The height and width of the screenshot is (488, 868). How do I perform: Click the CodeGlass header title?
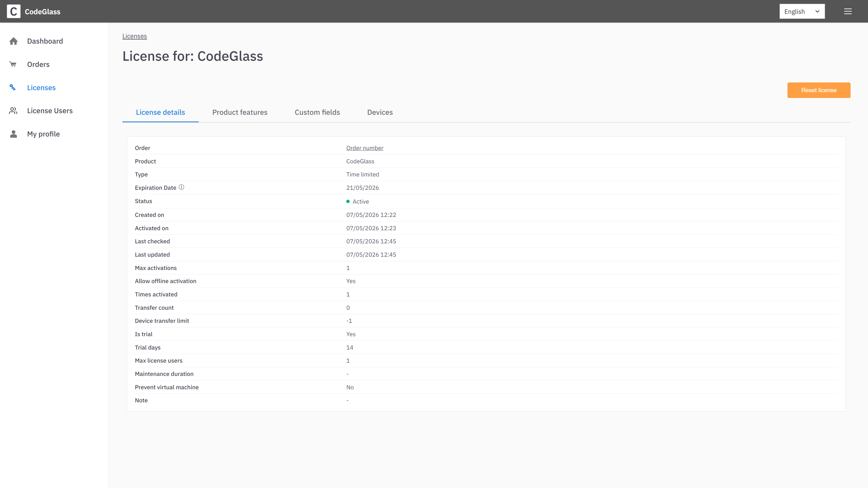pos(42,12)
